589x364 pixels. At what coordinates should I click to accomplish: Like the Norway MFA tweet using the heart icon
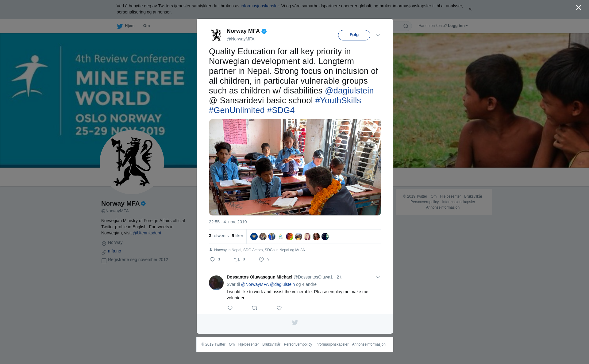click(261, 260)
